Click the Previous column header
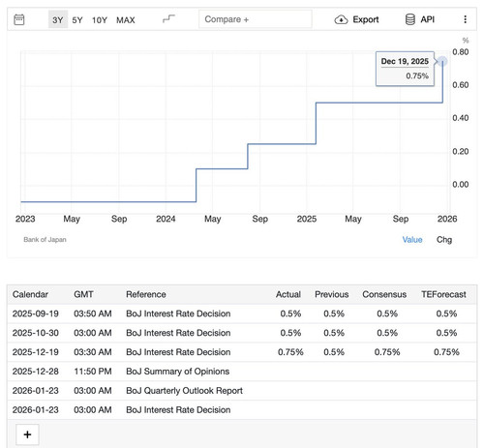The image size is (484, 448). click(332, 294)
